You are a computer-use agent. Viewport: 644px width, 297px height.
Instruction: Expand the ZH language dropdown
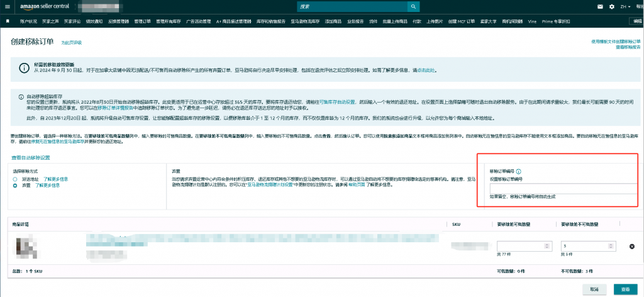626,7
